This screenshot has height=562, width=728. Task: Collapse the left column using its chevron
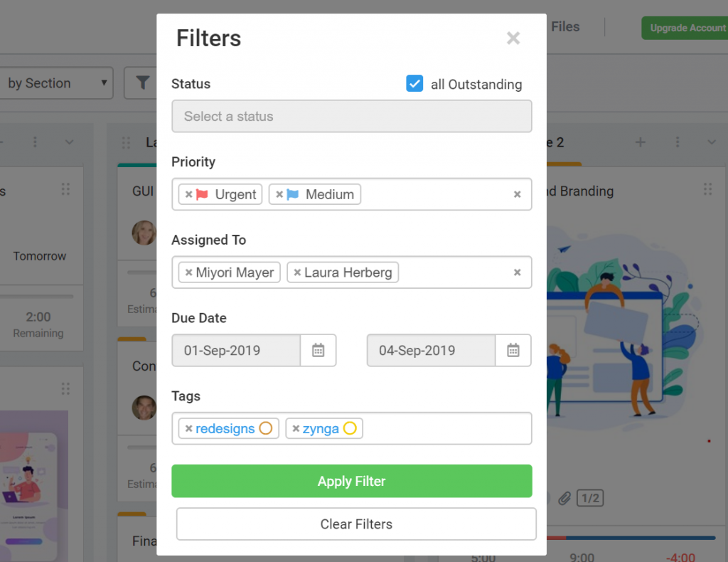tap(69, 142)
